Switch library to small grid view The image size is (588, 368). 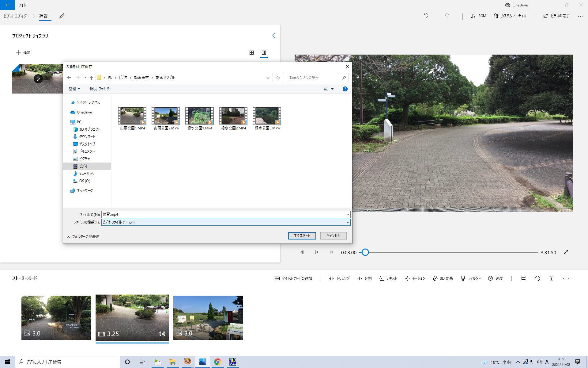(264, 53)
